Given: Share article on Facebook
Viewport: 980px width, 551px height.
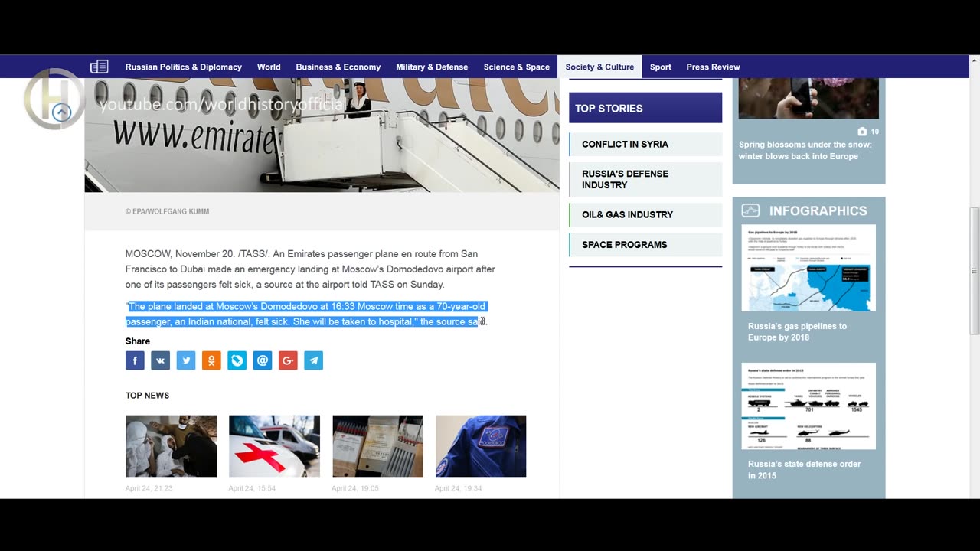Looking at the screenshot, I should [x=135, y=360].
